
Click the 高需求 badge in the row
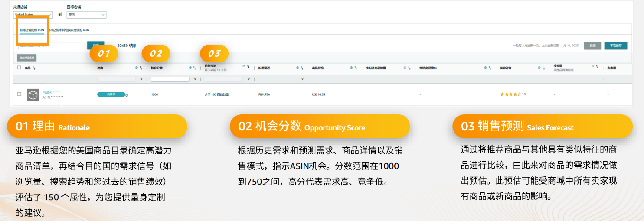click(x=111, y=94)
